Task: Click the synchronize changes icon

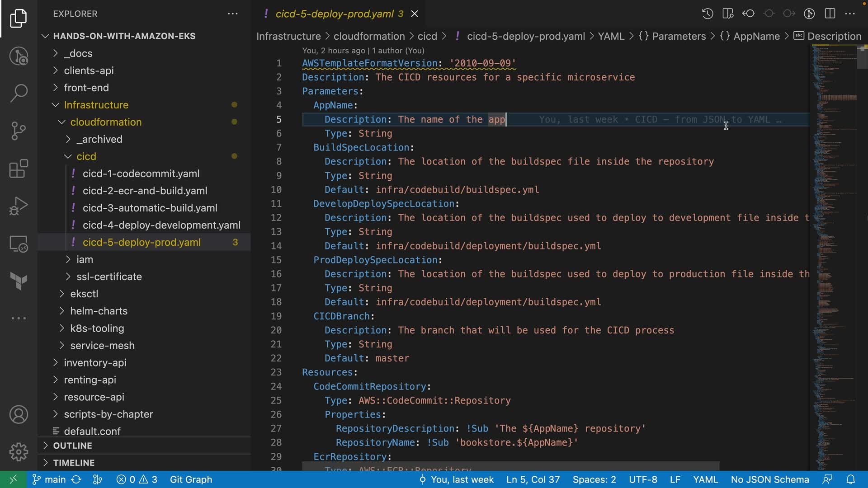Action: (76, 479)
